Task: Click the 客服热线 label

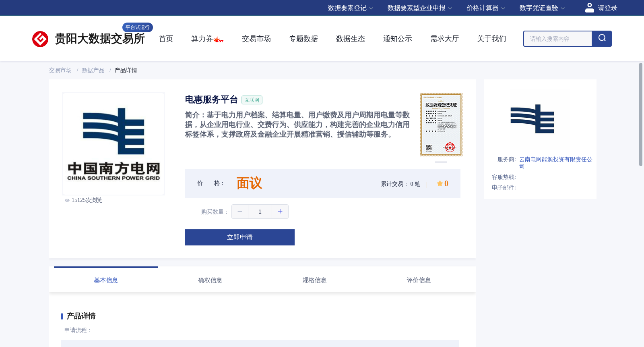Action: click(x=504, y=177)
